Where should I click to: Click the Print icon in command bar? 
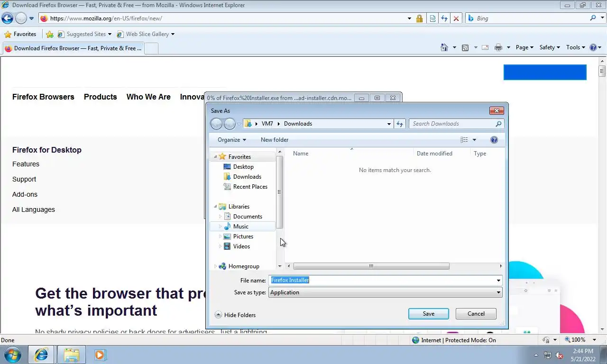tap(498, 47)
